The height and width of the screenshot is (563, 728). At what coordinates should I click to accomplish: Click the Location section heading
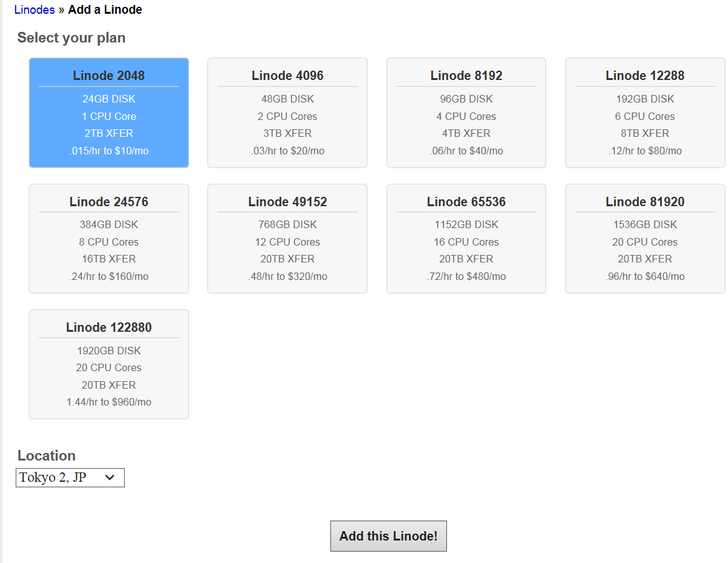(x=46, y=456)
